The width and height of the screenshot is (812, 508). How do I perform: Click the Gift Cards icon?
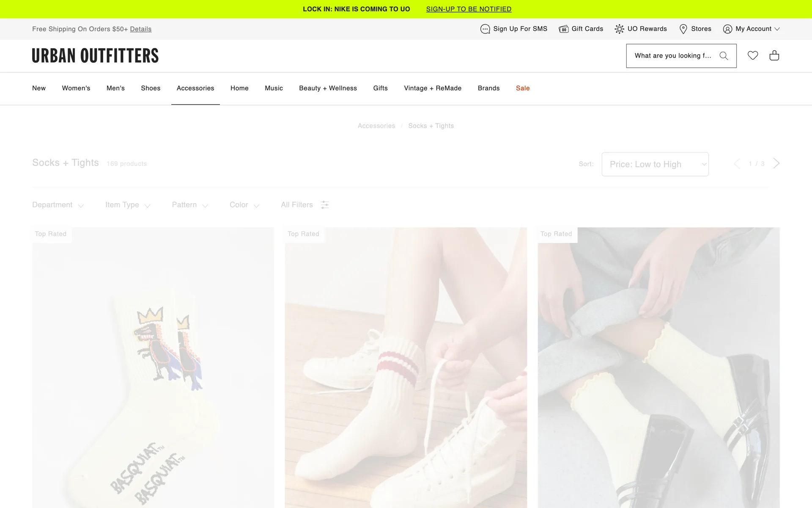[563, 29]
